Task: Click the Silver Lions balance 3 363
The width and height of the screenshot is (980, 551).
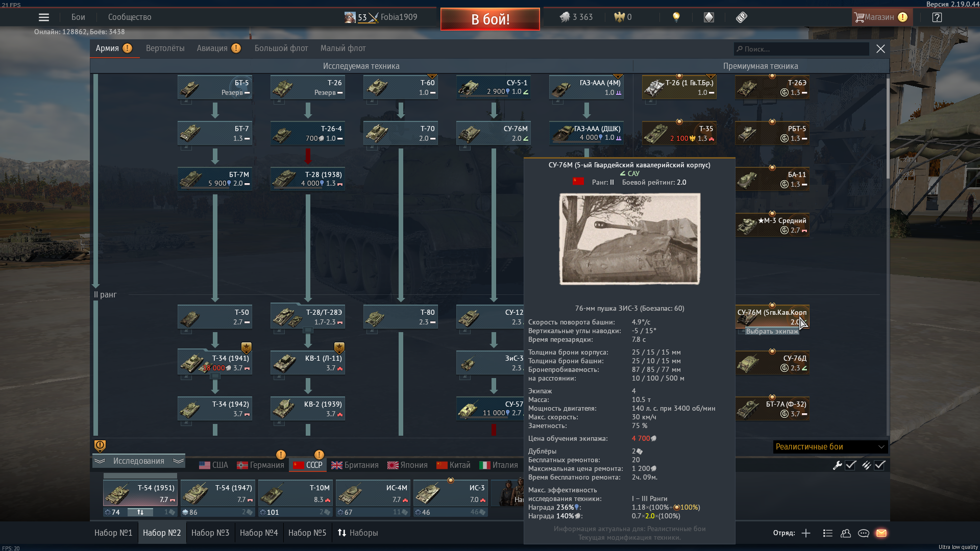Action: pyautogui.click(x=576, y=17)
